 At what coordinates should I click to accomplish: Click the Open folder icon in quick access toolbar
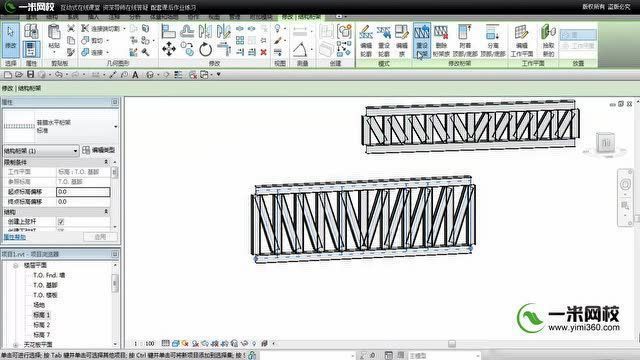[19, 75]
